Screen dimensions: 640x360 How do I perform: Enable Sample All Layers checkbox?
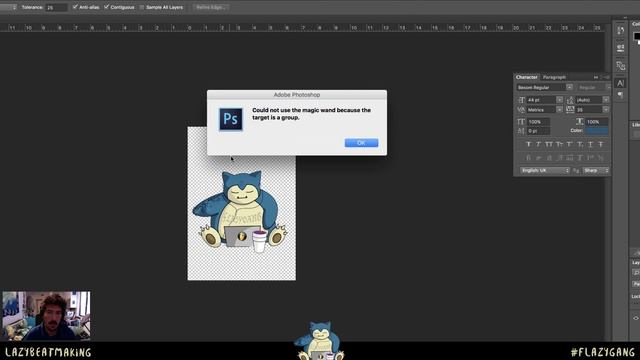(142, 7)
